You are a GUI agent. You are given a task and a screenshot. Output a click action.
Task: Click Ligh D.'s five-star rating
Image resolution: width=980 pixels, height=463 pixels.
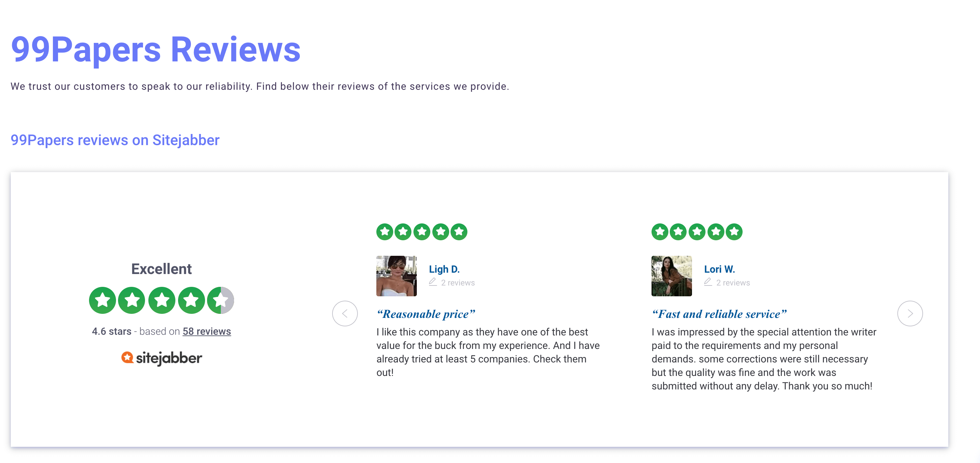(x=422, y=231)
